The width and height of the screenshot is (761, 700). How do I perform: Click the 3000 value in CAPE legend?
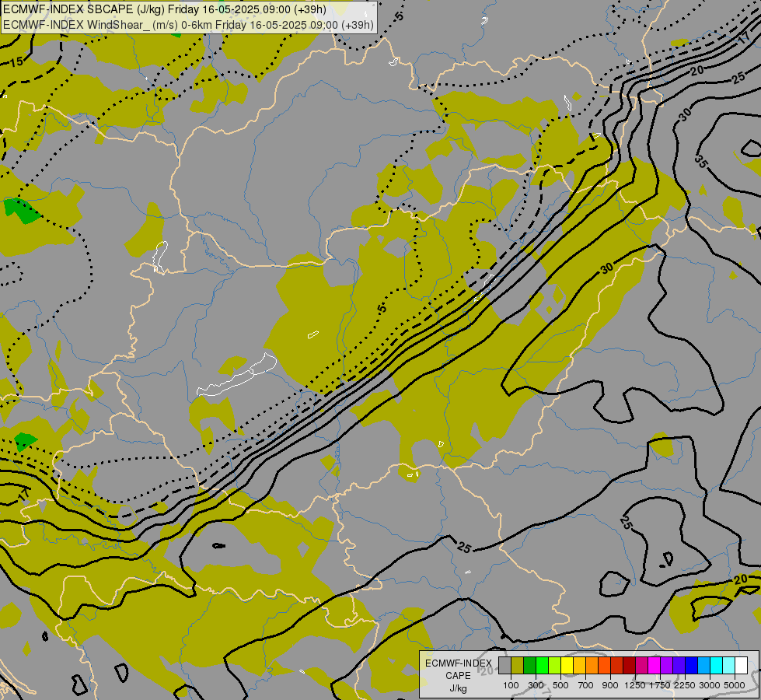tap(710, 685)
